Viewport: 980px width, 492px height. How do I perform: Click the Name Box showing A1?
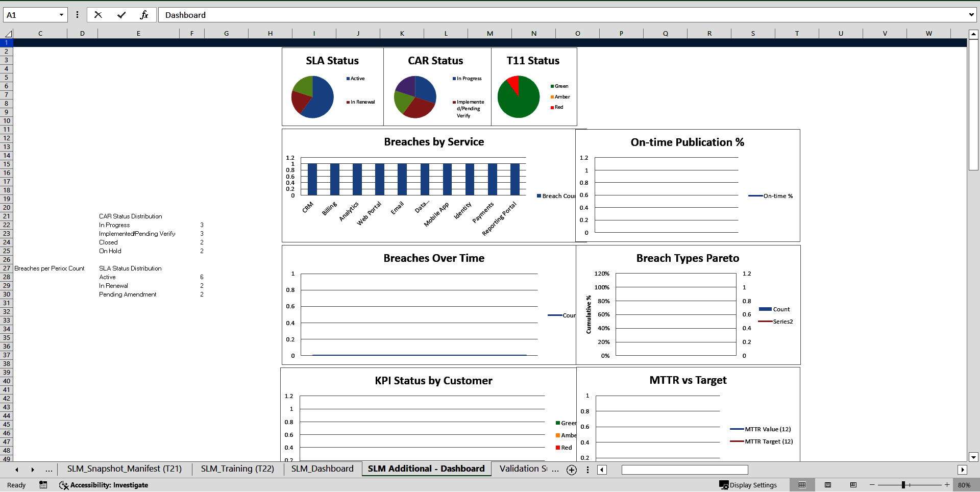tap(31, 15)
